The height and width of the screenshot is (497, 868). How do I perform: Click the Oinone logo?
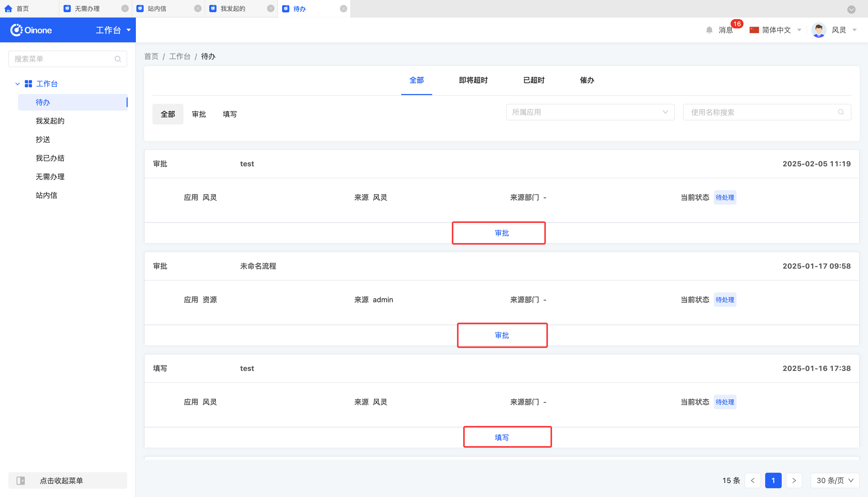(x=31, y=30)
